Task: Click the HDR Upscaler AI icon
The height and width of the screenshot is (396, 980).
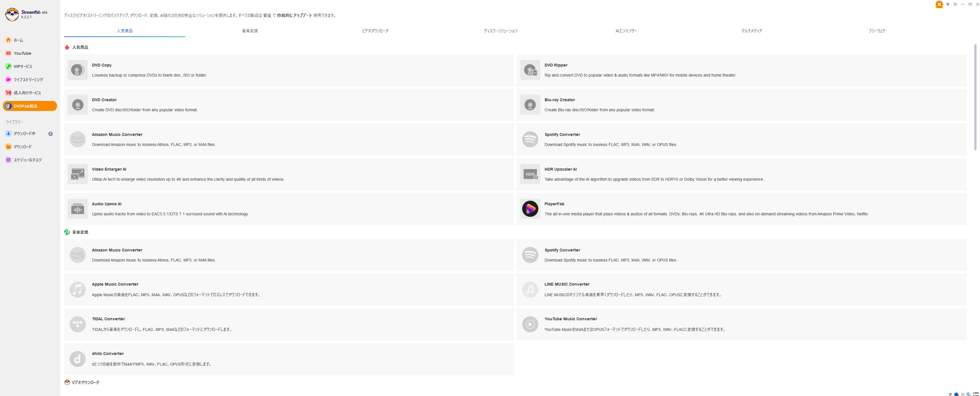Action: (530, 174)
